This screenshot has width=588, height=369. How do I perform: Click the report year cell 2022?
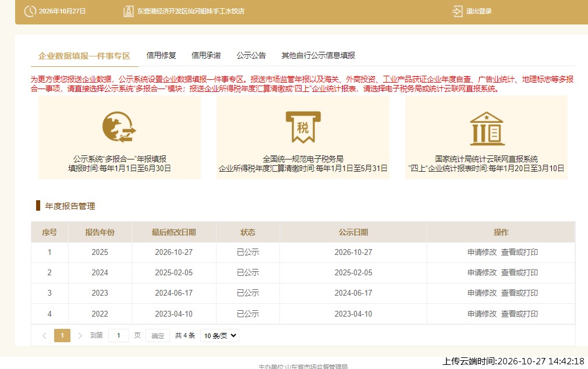(x=100, y=314)
